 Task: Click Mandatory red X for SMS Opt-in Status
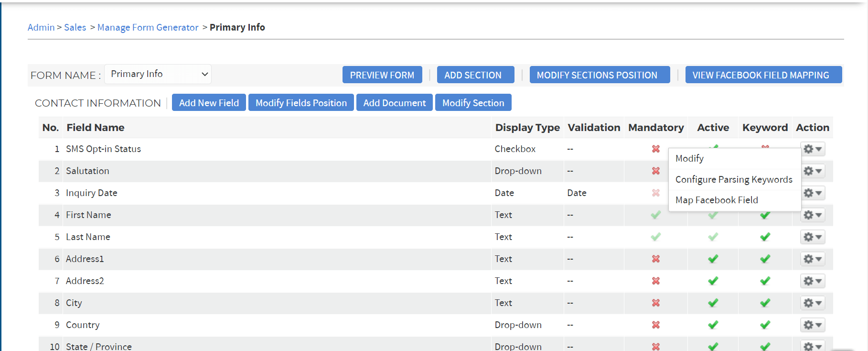point(655,149)
